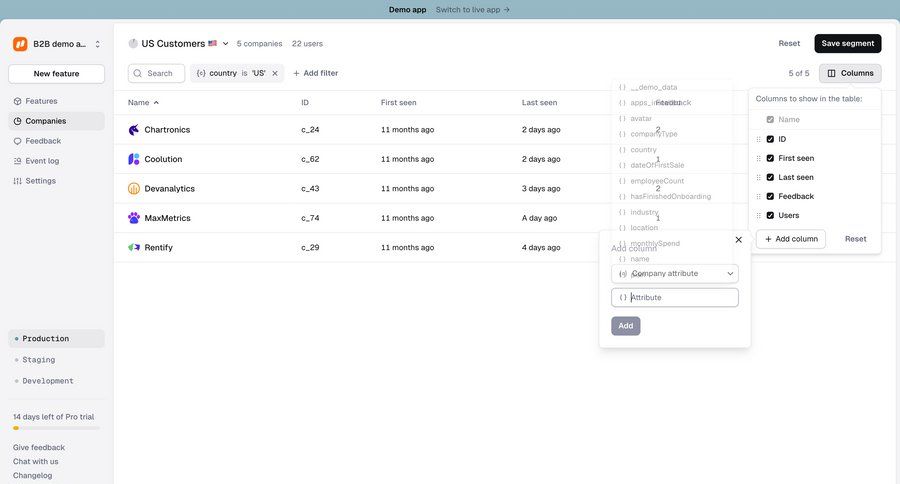Click the Rentify company logo

134,247
